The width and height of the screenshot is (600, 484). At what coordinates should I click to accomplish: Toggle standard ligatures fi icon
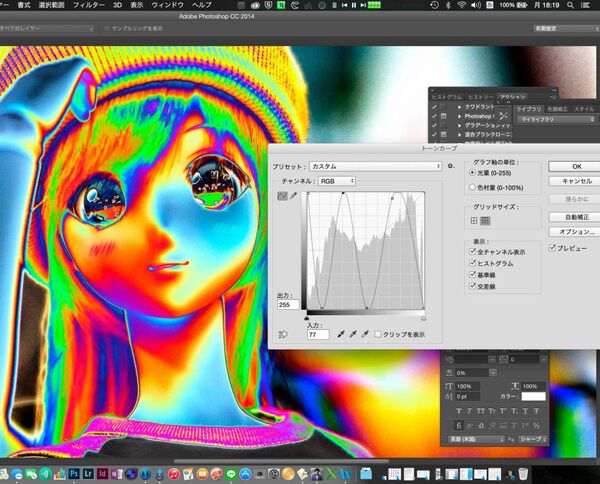tap(459, 425)
